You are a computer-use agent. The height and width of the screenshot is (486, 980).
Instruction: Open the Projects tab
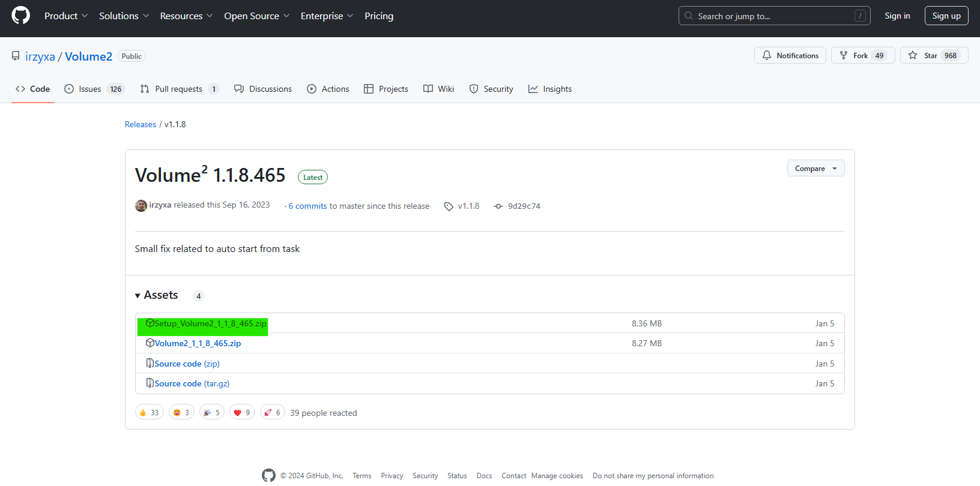tap(386, 89)
